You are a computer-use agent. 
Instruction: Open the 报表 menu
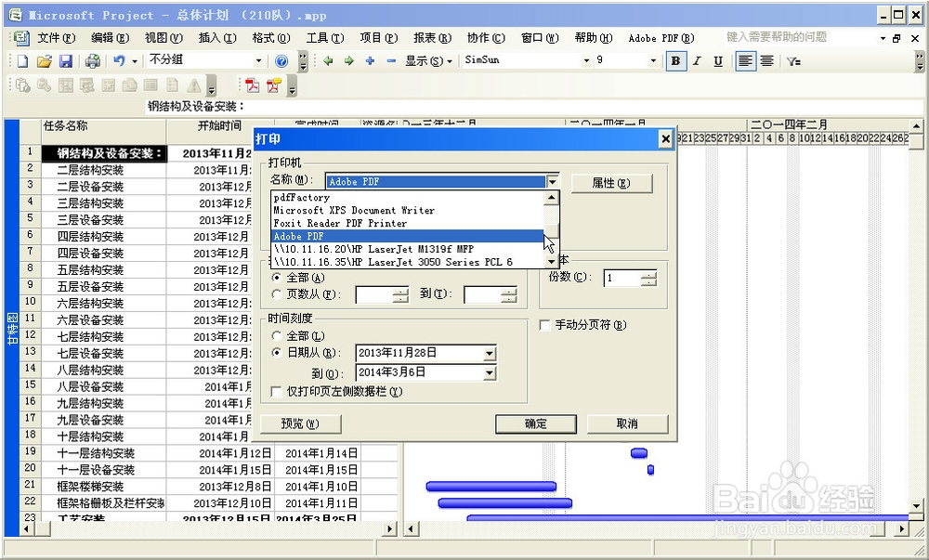point(430,37)
